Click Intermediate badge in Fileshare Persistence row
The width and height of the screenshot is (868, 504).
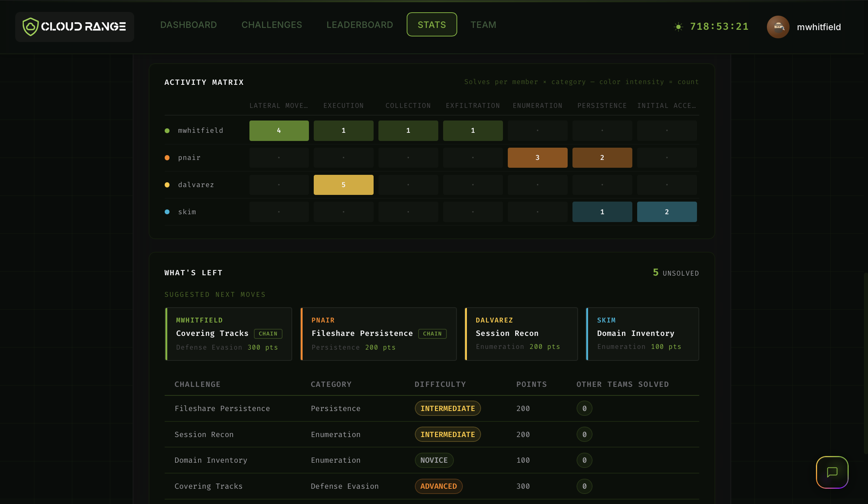[x=448, y=408]
